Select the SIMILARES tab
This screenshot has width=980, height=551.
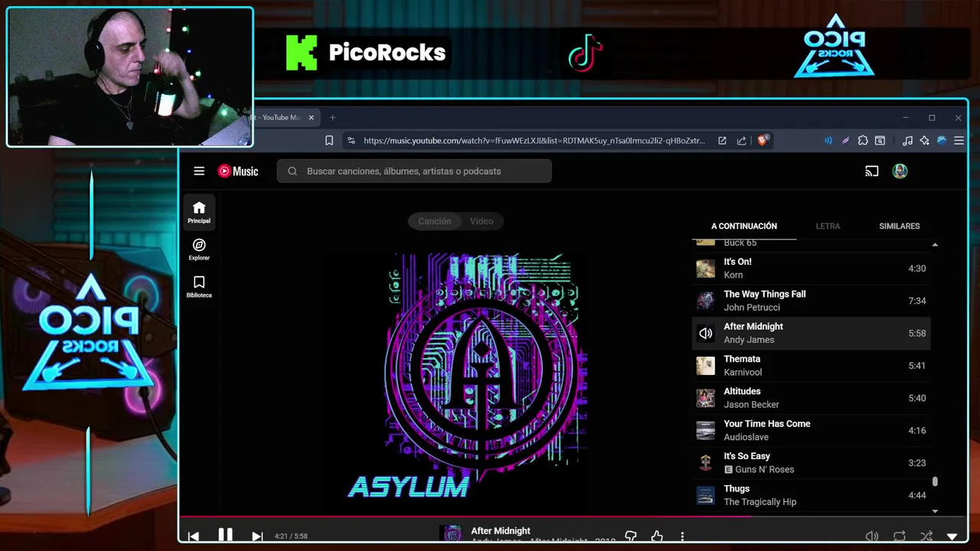[900, 226]
